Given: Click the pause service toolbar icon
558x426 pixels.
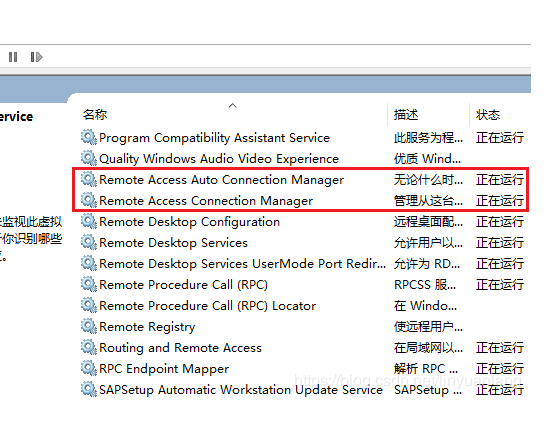Looking at the screenshot, I should [13, 57].
